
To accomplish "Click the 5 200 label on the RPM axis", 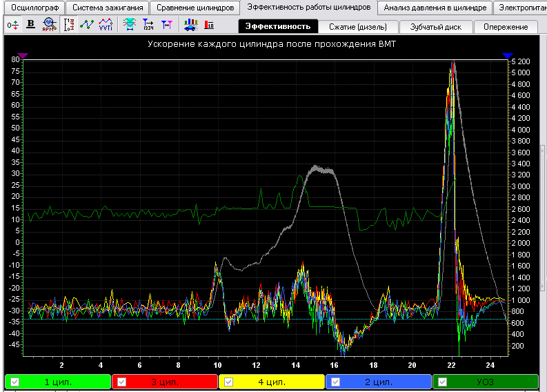I will click(521, 61).
